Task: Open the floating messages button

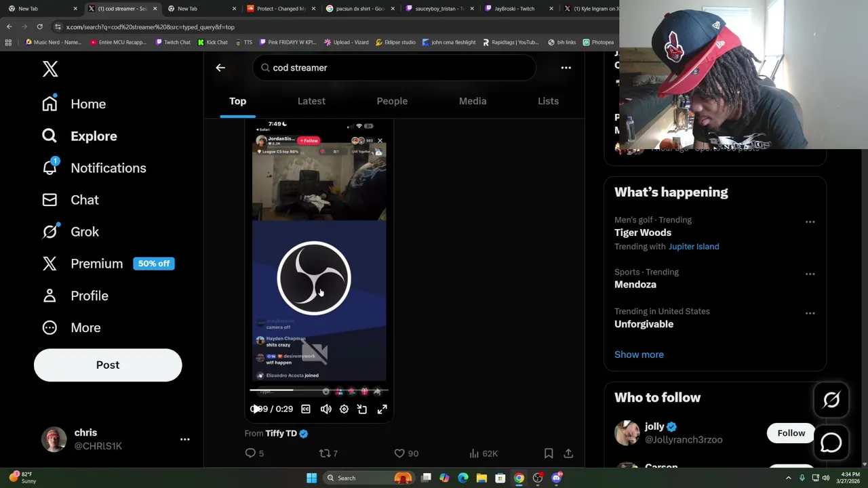Action: (x=831, y=443)
